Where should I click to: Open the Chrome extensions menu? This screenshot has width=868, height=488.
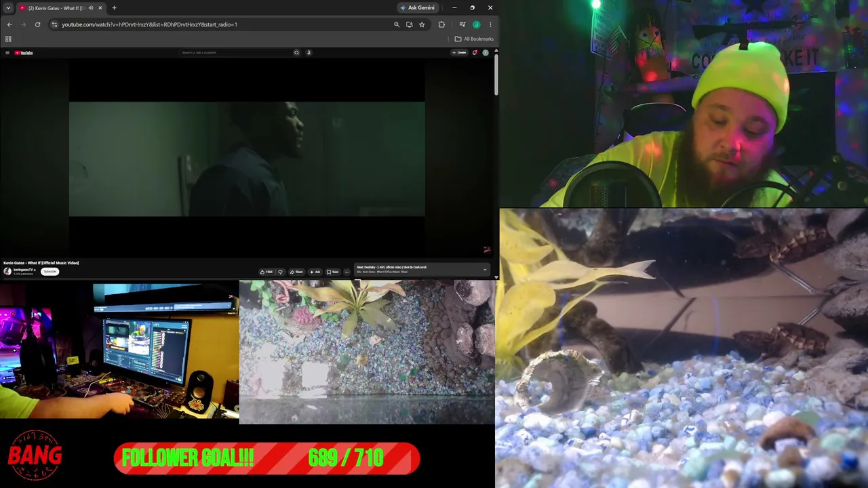coord(441,24)
